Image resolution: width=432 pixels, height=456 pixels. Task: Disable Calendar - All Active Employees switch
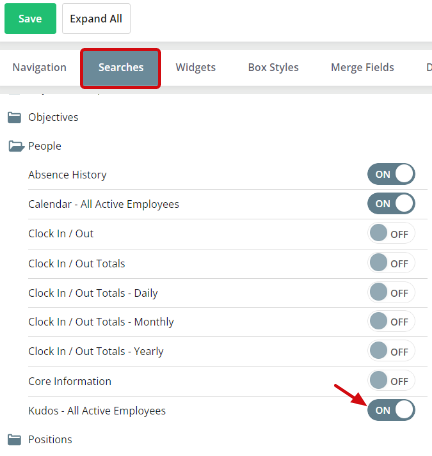pos(391,203)
